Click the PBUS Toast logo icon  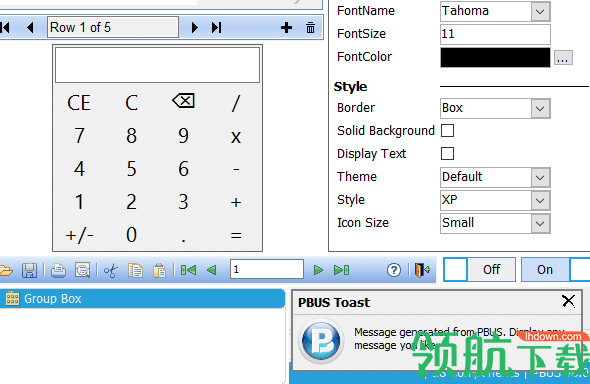(321, 341)
